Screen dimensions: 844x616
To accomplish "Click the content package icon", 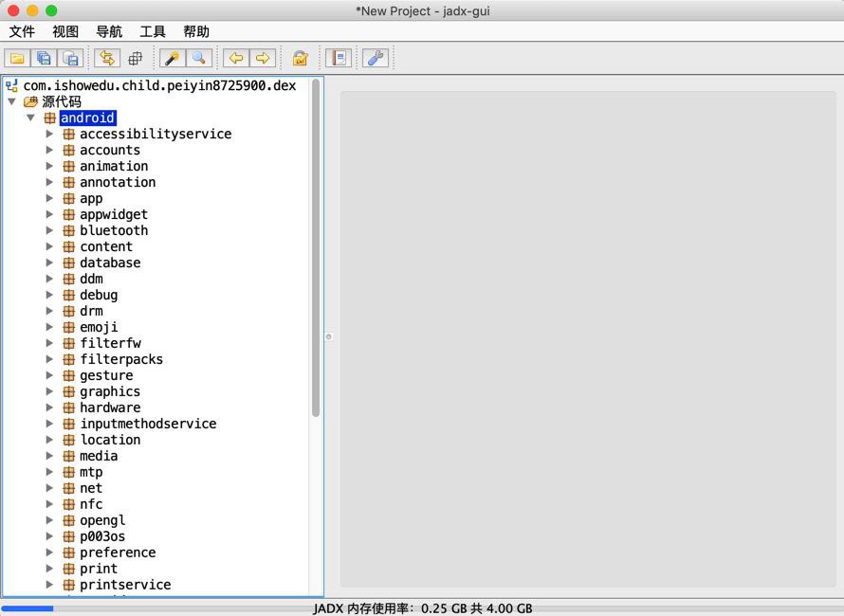I will [x=69, y=246].
